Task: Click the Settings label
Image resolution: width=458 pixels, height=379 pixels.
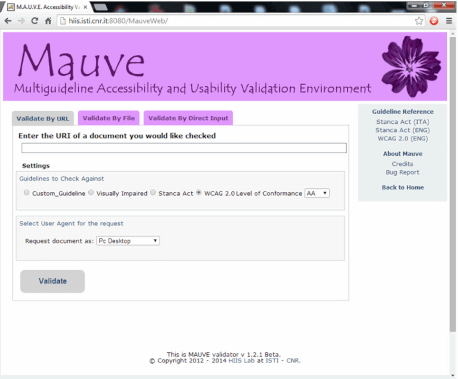Action: (36, 166)
